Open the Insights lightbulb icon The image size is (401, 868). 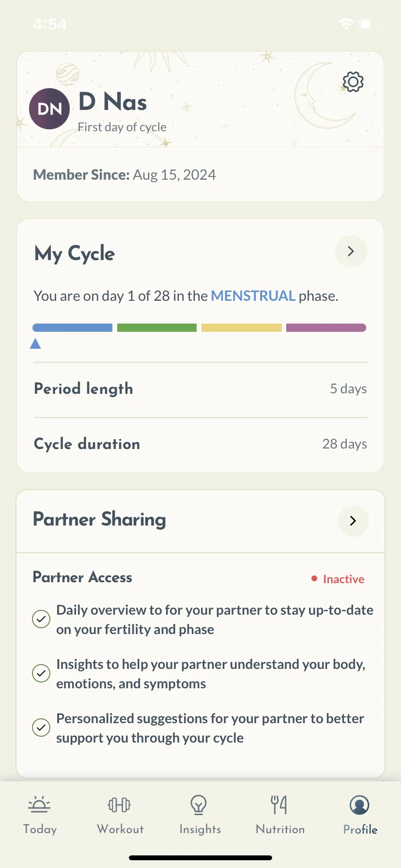[199, 805]
